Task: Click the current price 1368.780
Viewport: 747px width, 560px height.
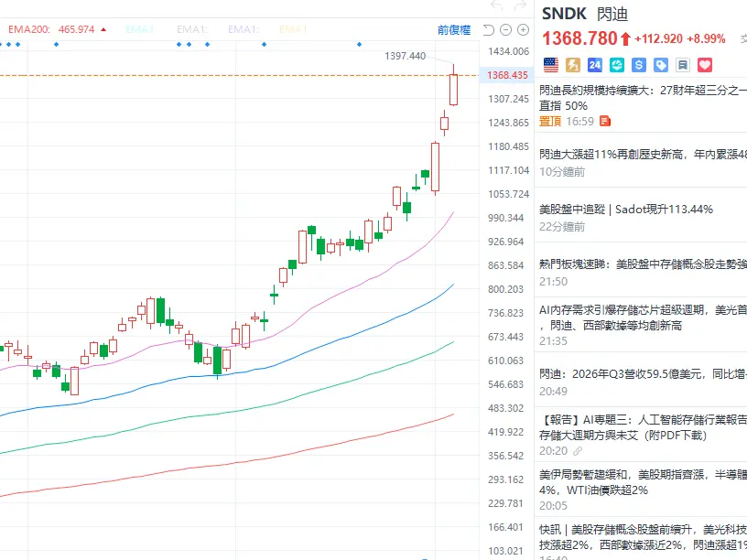Action: click(x=579, y=38)
